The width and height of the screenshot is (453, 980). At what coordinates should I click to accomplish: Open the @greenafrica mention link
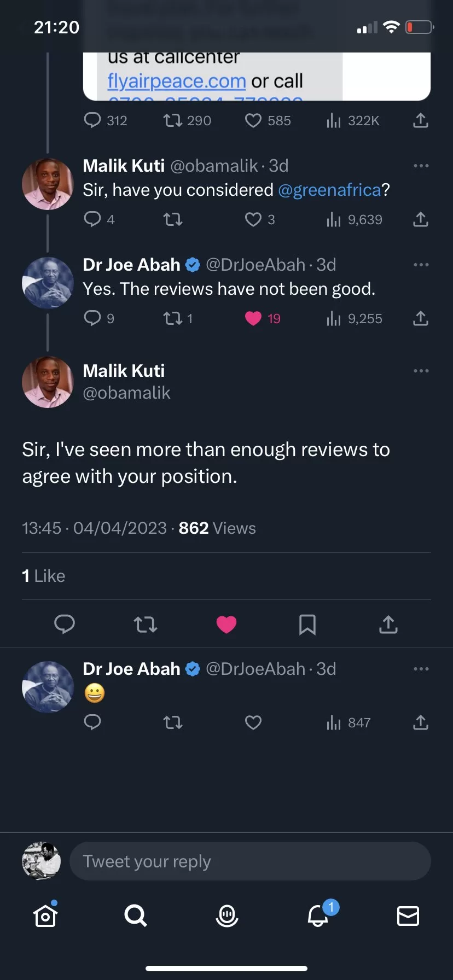329,190
